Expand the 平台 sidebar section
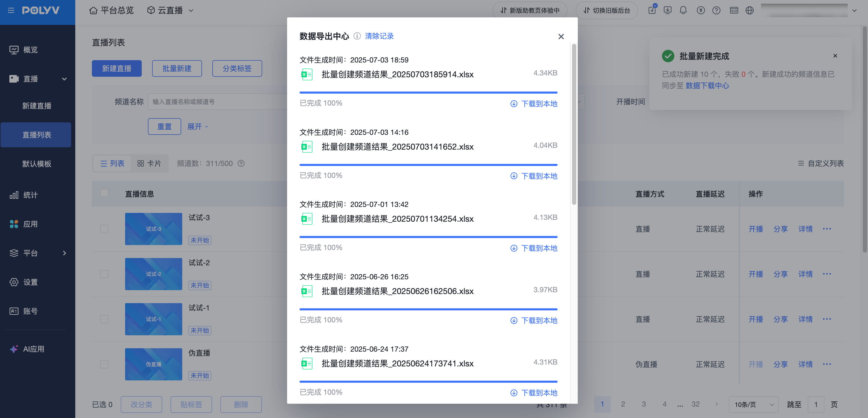 [x=64, y=253]
